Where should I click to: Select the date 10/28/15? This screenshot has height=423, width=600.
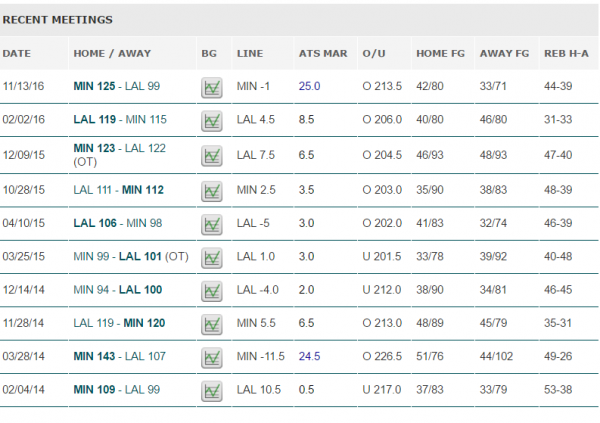click(23, 190)
